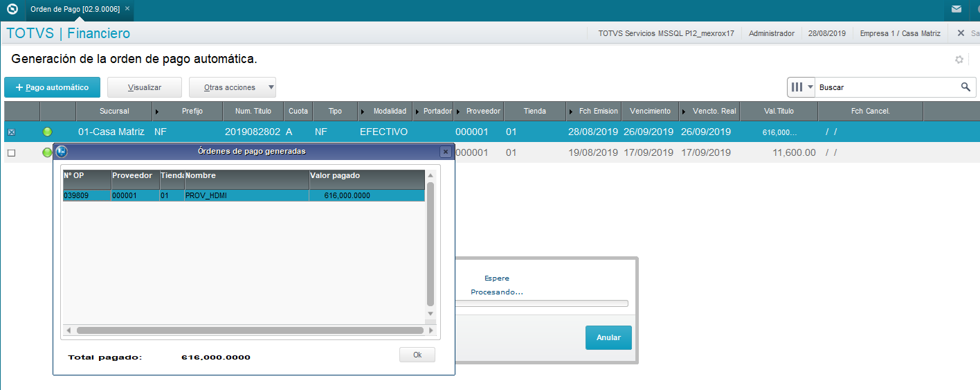Click the Empresa 1 / Casa Matriz label

click(x=900, y=33)
